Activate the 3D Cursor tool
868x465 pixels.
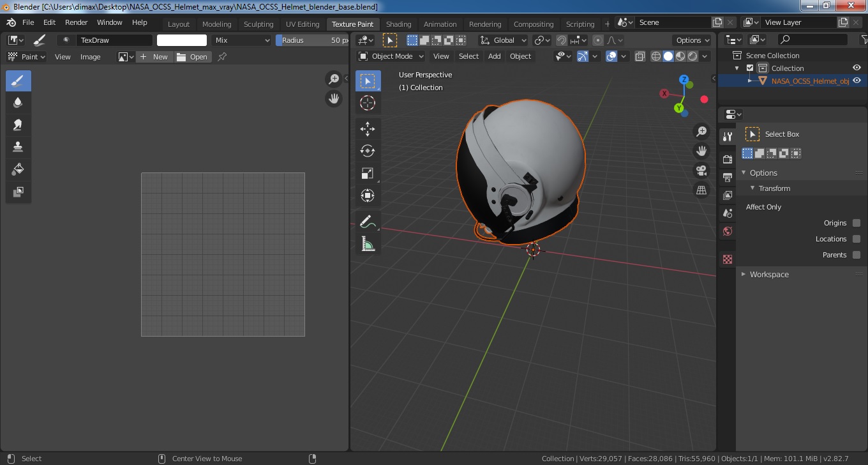368,103
